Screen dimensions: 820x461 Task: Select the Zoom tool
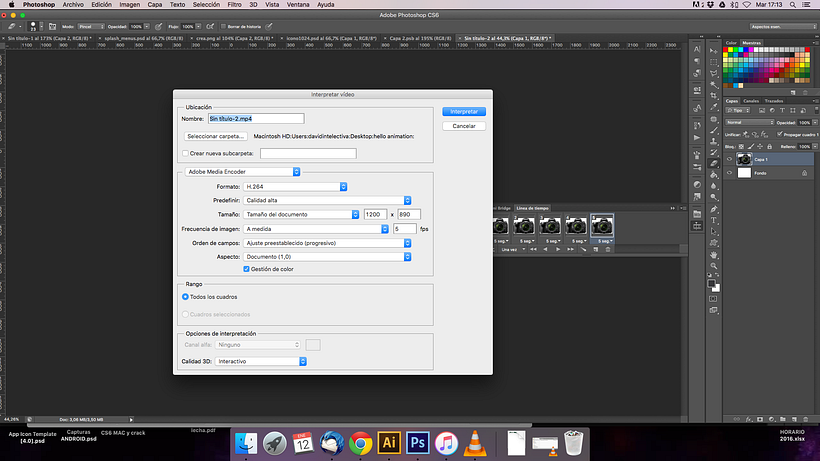coord(714,266)
